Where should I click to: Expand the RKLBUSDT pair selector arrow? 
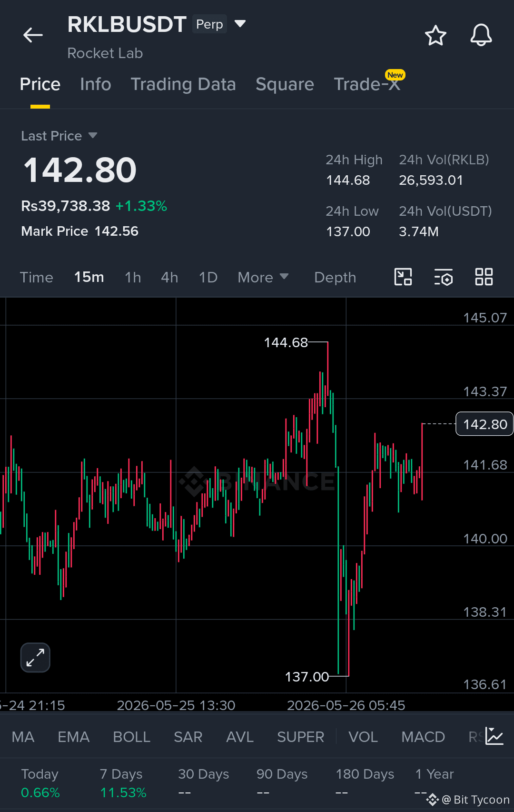240,23
